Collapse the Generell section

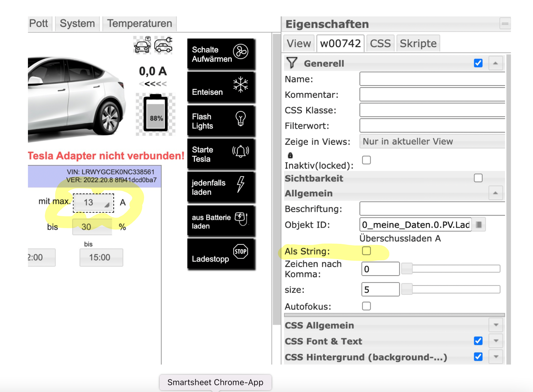[x=495, y=63]
